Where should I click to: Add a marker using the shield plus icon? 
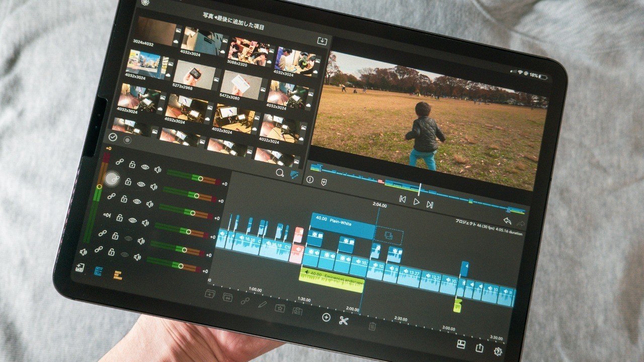[x=324, y=182]
